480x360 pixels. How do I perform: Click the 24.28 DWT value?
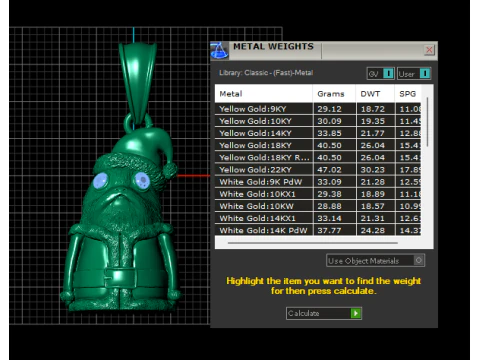pyautogui.click(x=373, y=230)
